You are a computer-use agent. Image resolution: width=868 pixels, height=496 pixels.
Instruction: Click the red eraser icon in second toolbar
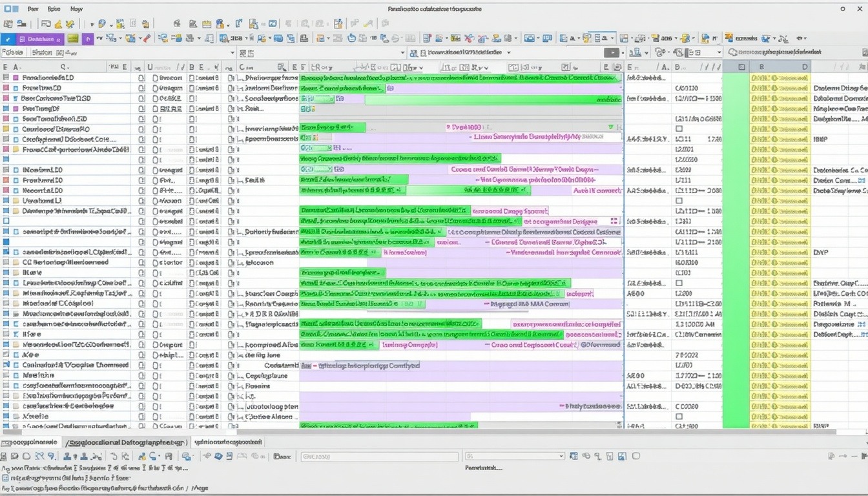pos(147,39)
